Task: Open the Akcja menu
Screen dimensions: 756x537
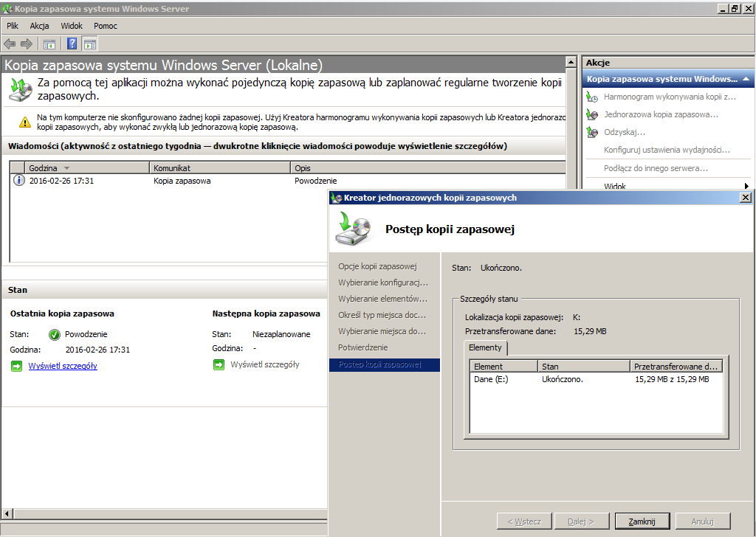Action: (x=40, y=26)
